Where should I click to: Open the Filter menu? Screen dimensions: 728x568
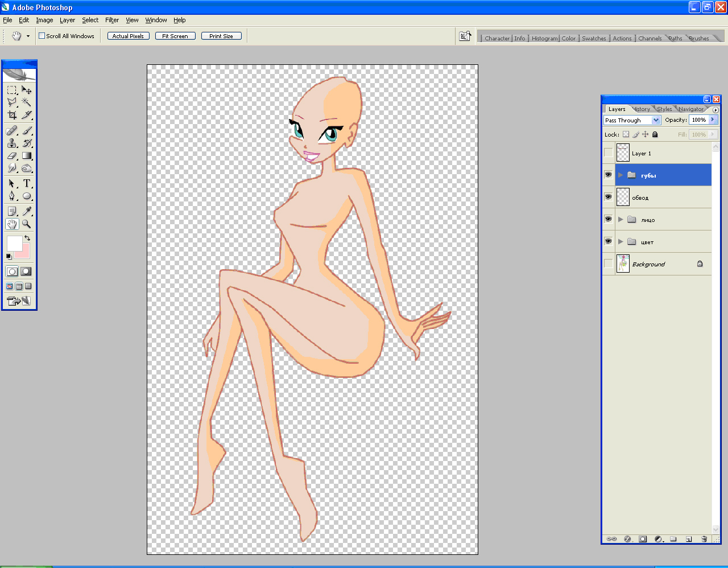[x=112, y=20]
